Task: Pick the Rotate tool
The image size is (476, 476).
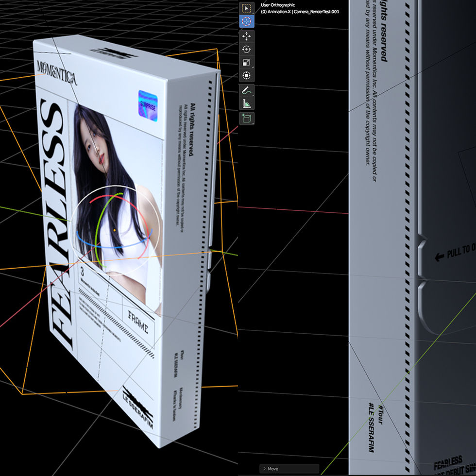Action: [247, 49]
